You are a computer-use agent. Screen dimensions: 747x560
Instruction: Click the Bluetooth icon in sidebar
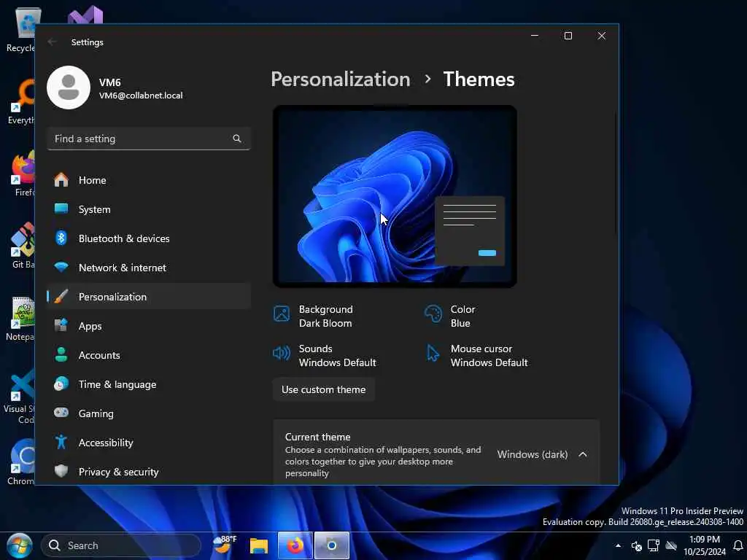tap(61, 238)
